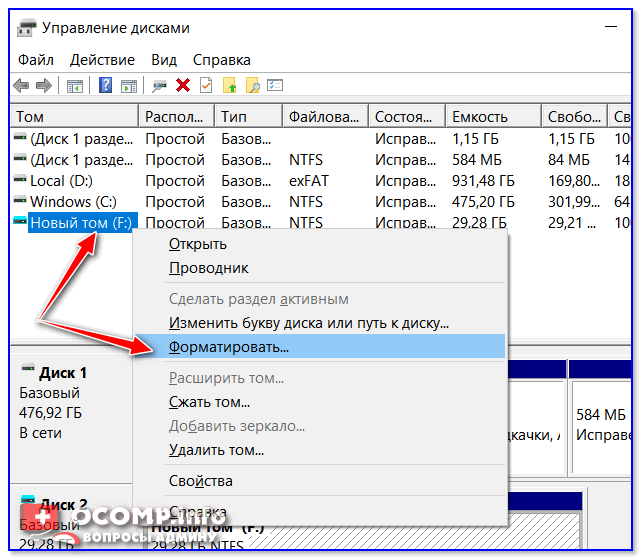Click the Диск 1 disk icon
The width and height of the screenshot is (641, 559).
coord(28,368)
